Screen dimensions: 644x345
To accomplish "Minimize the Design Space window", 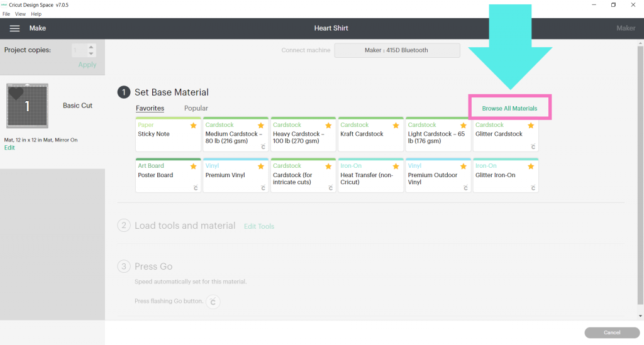I will pyautogui.click(x=594, y=5).
